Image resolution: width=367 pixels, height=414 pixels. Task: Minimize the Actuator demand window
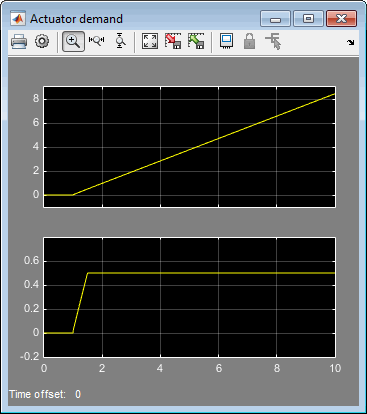[x=275, y=19]
